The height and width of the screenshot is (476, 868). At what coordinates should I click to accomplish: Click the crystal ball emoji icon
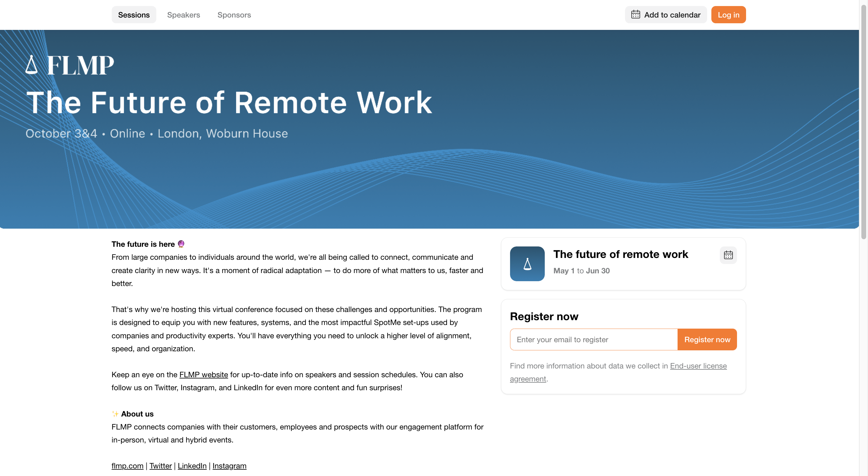click(181, 244)
